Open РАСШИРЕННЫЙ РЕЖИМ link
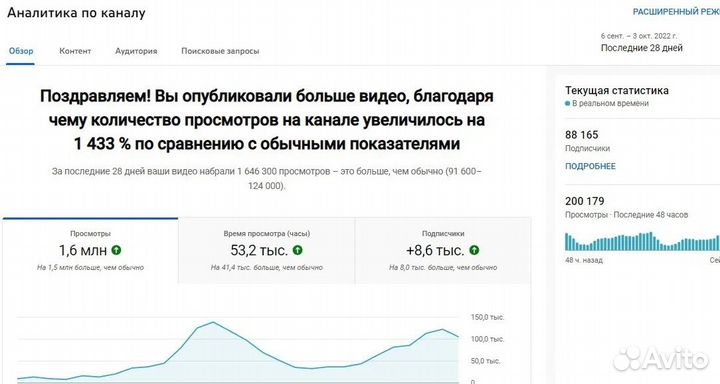The width and height of the screenshot is (720, 384). [x=676, y=12]
